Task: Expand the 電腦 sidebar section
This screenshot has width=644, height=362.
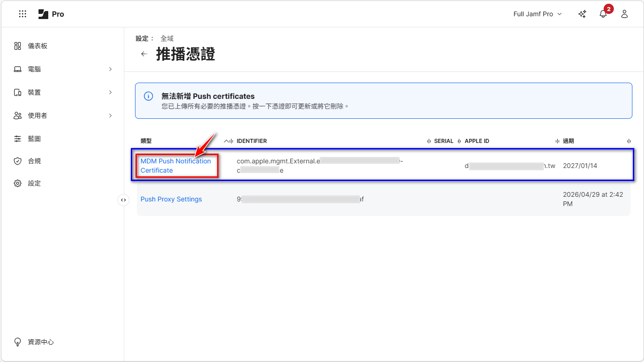Action: [x=110, y=69]
